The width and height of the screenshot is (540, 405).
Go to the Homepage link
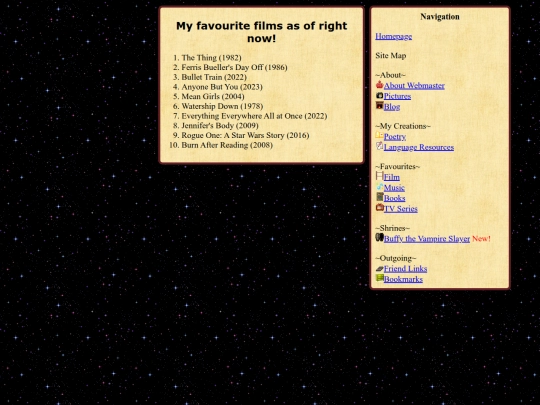pyautogui.click(x=394, y=36)
